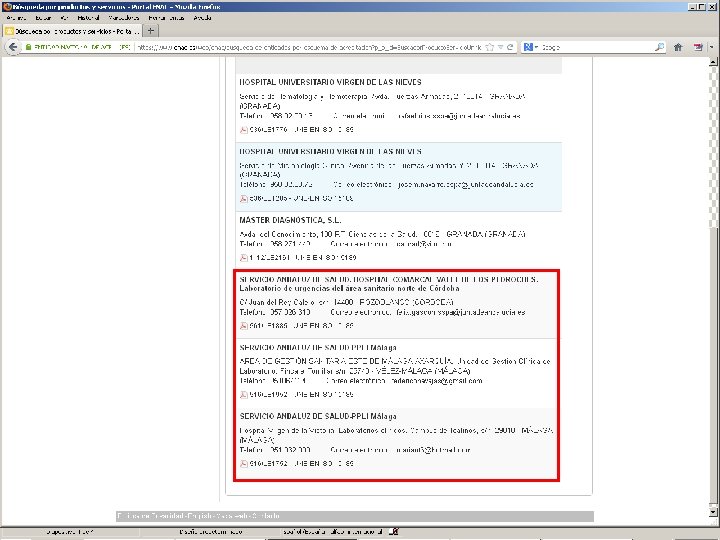720x540 pixels.
Task: Open PDF icon for Hospital Virgen de la Victoria
Action: pos(243,464)
